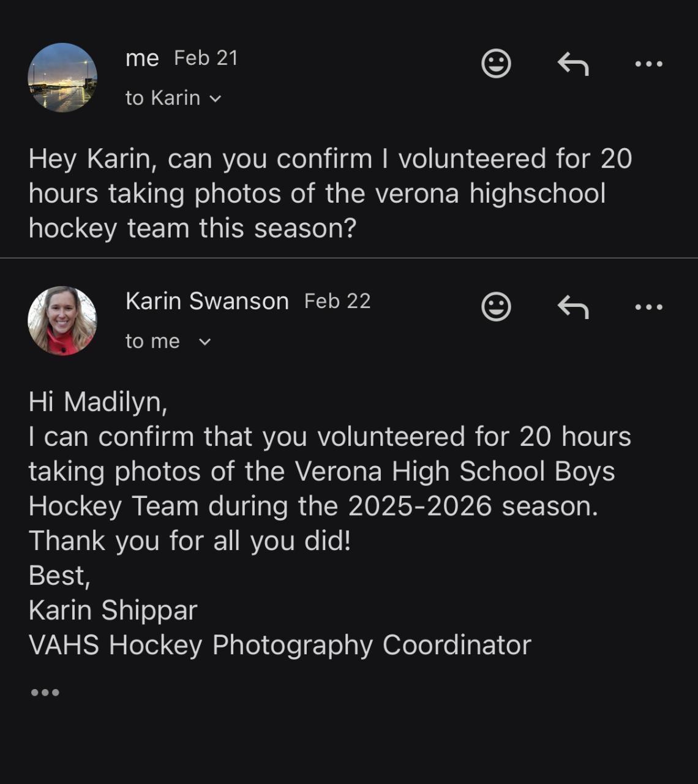Screen dimensions: 698x784
Task: React with emoji to Karin Swanson's message
Action: pos(496,306)
